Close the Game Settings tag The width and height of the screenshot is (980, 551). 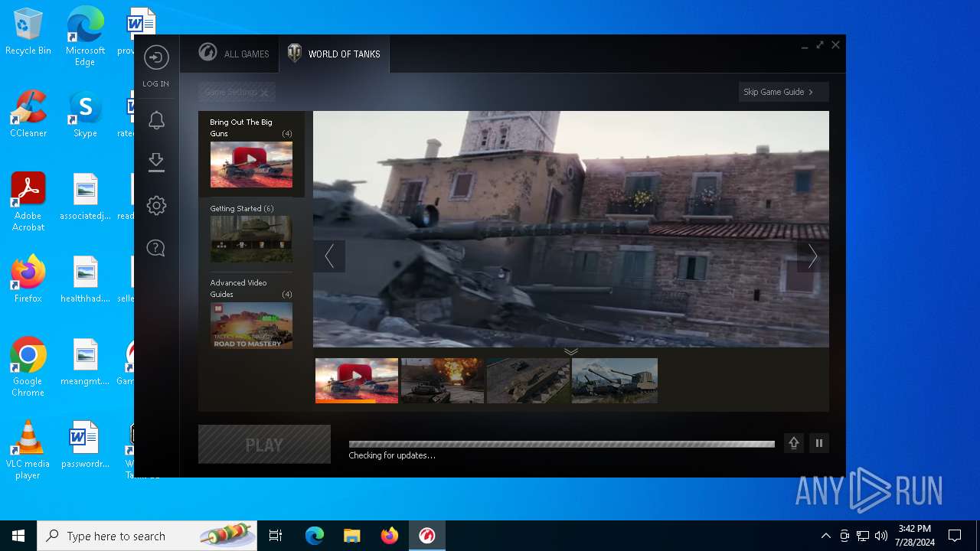pos(264,93)
